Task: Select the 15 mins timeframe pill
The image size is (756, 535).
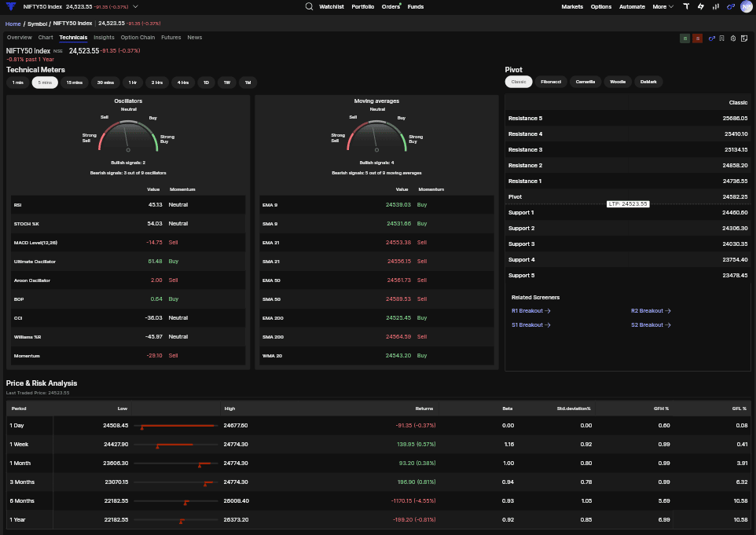Action: [x=74, y=82]
